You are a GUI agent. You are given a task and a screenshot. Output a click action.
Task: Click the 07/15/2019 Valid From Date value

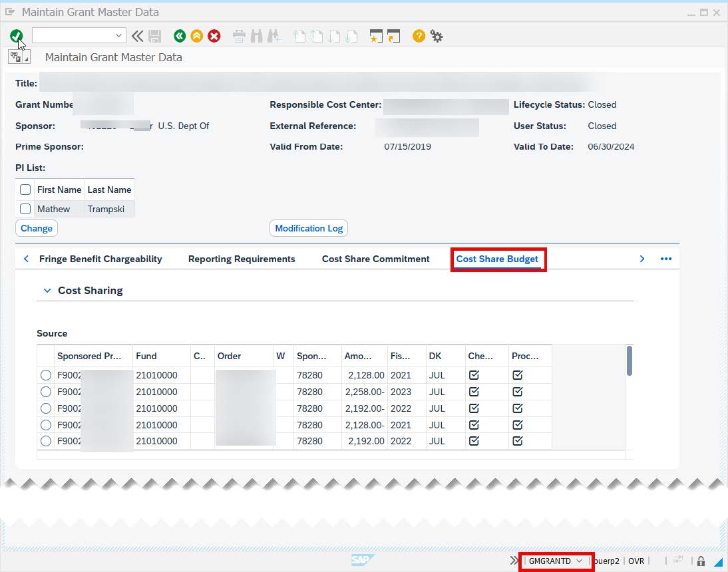[407, 146]
